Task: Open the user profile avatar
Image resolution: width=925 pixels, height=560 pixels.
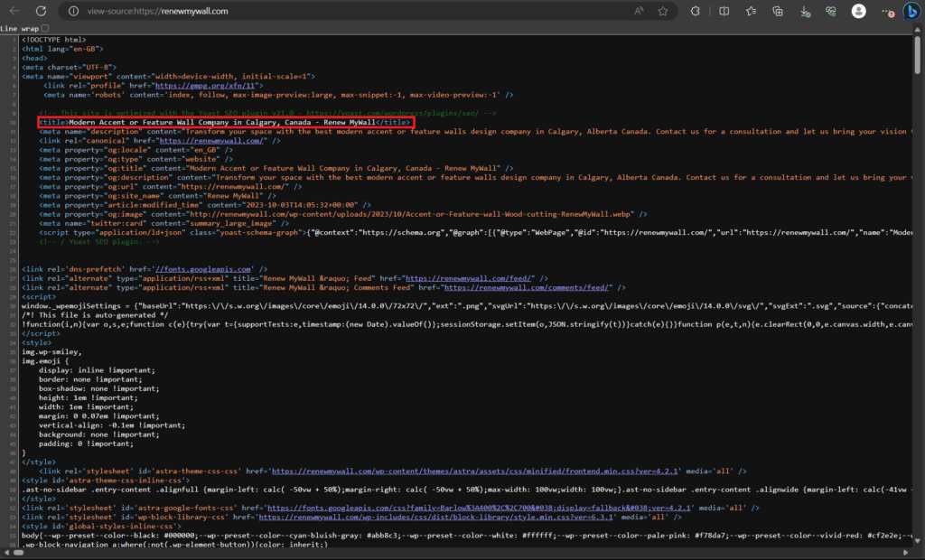Action: 859,11
